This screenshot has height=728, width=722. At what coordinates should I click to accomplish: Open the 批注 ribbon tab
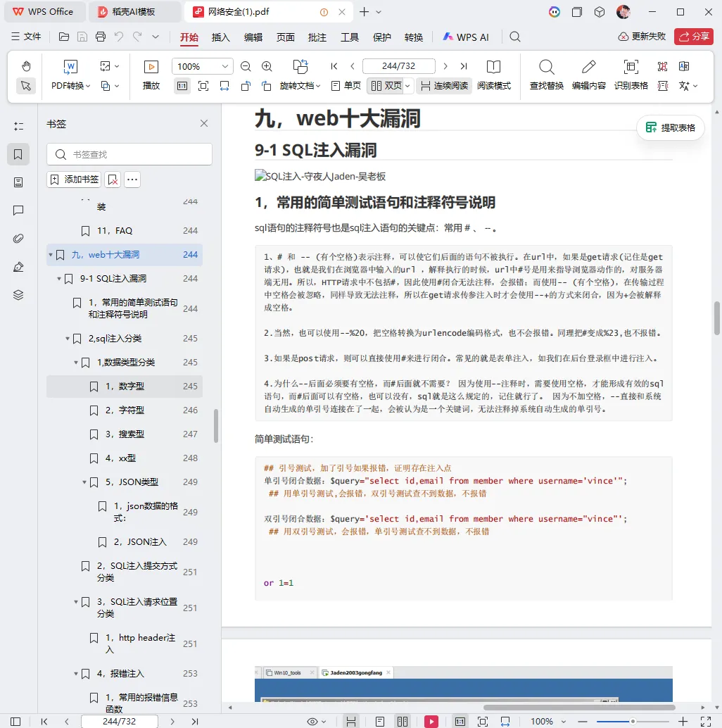317,37
